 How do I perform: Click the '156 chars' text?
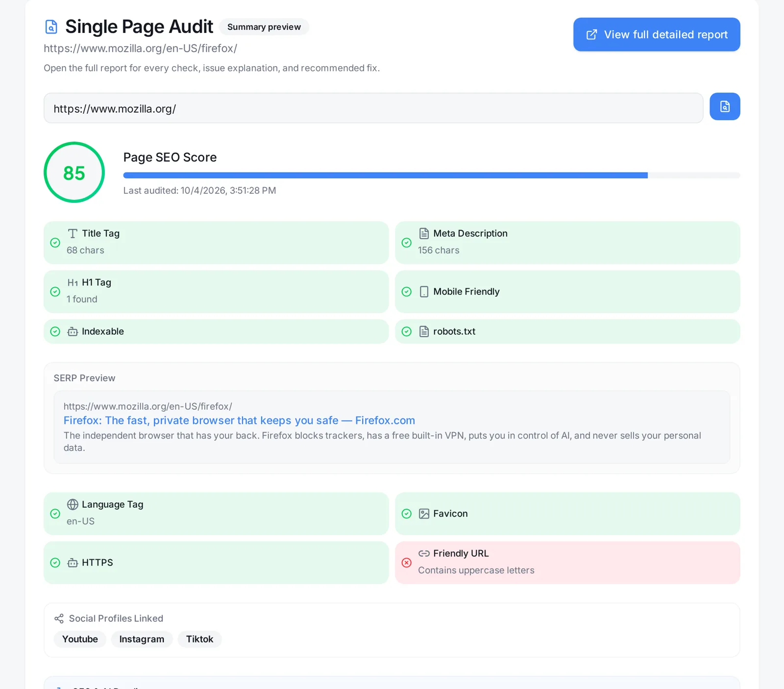pos(439,250)
